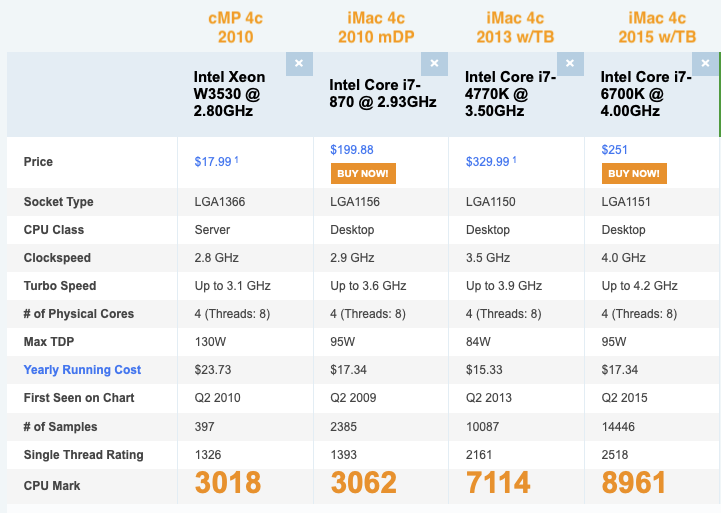Click the 84W Max TDP value
Viewport: 721px width, 513px height.
[x=478, y=342]
